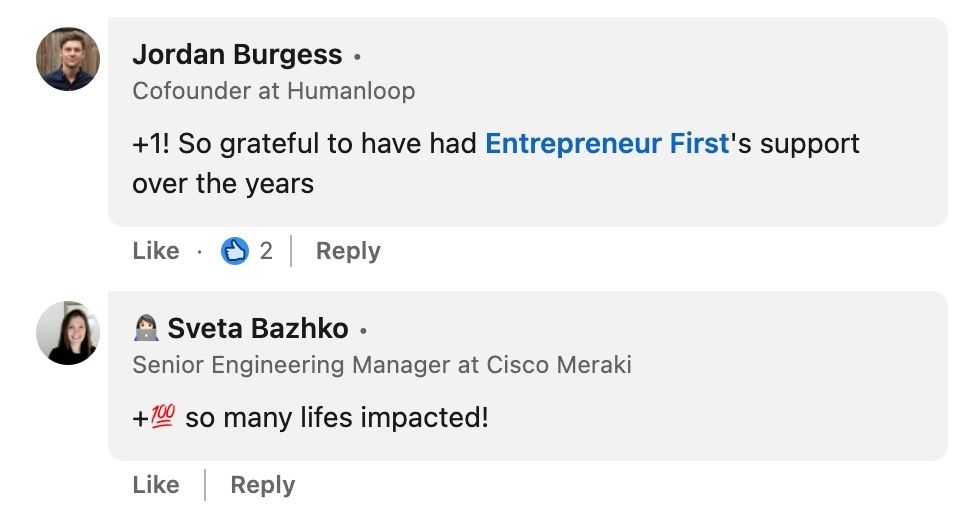Click the Jordan Burgess name link
The width and height of the screenshot is (966, 514).
[237, 54]
